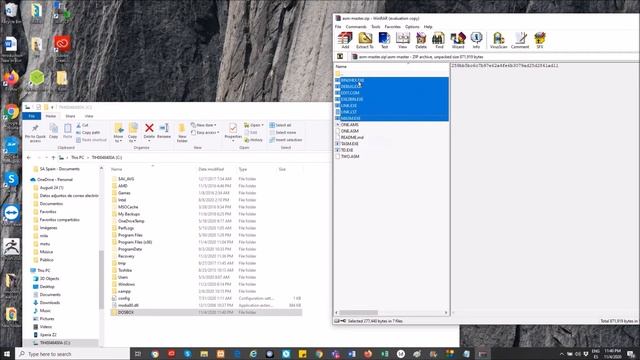Click the SFX icon in WinRAR
The image size is (640, 360).
click(540, 40)
